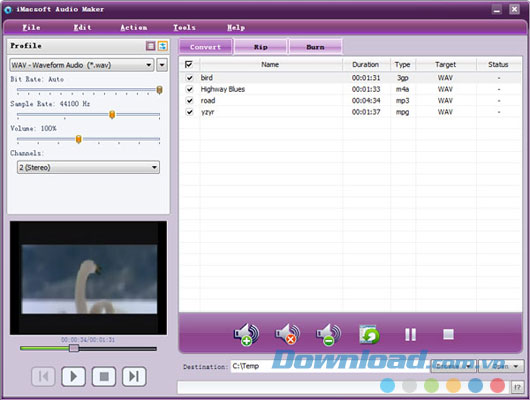This screenshot has width=530, height=400.
Task: Click the Bit Rate slider handle
Action: click(x=160, y=90)
